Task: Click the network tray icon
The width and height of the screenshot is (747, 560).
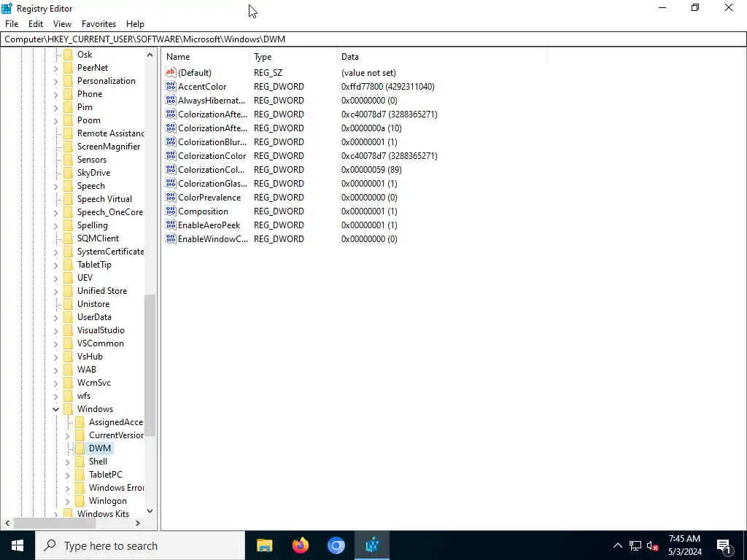Action: (x=635, y=545)
